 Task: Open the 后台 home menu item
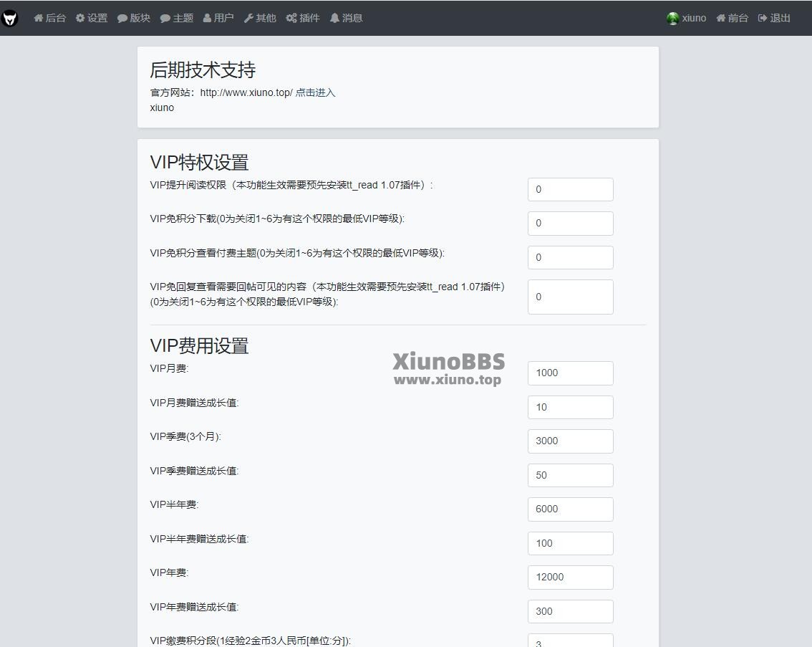click(49, 18)
